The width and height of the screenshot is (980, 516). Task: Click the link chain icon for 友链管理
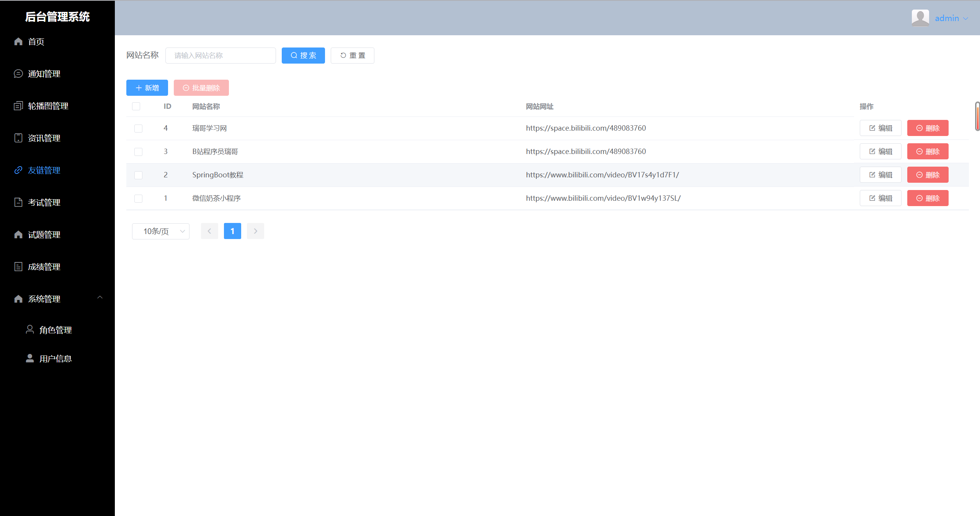point(18,170)
